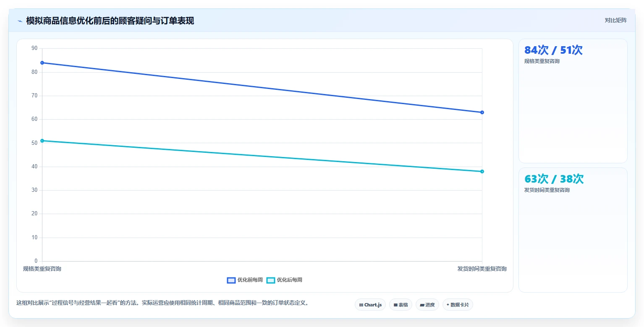Click the cyan data point at 38

[x=482, y=171]
